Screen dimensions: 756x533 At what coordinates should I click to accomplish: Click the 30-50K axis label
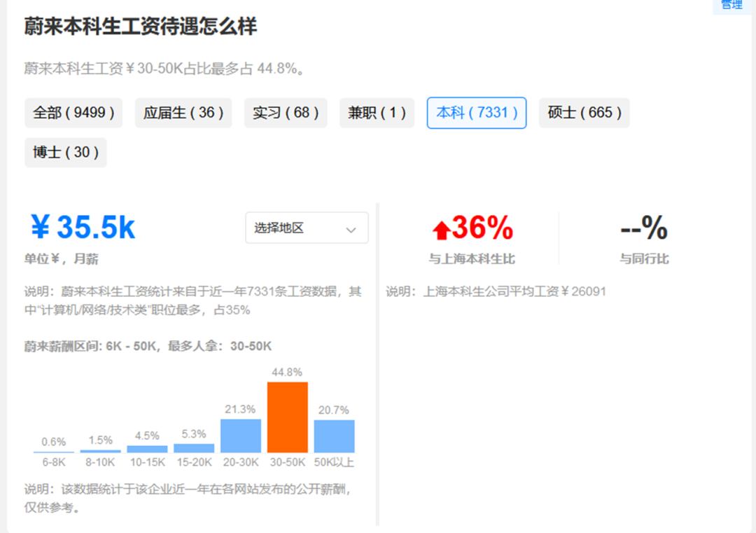pyautogui.click(x=288, y=462)
